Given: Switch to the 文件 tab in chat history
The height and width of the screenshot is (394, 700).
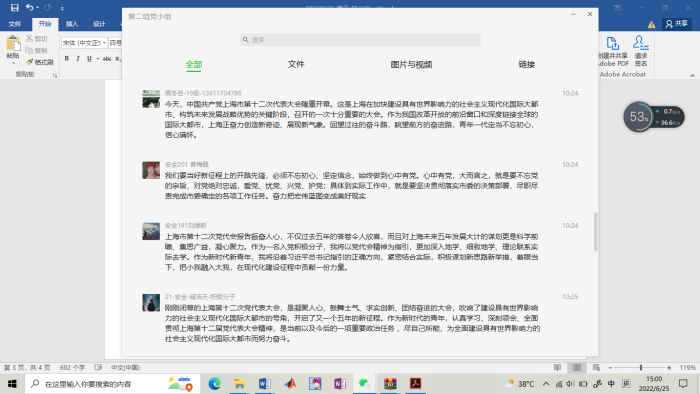Looking at the screenshot, I should [x=296, y=64].
